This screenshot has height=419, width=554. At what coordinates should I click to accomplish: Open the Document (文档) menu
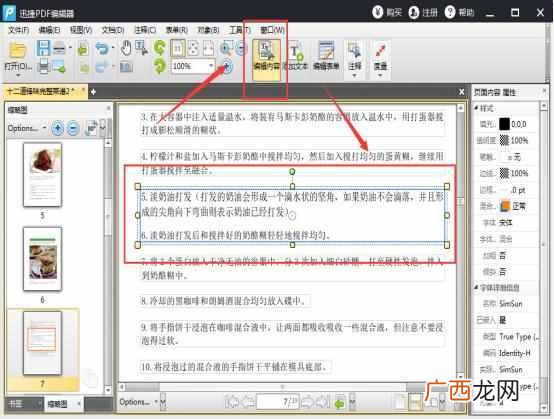coord(113,30)
